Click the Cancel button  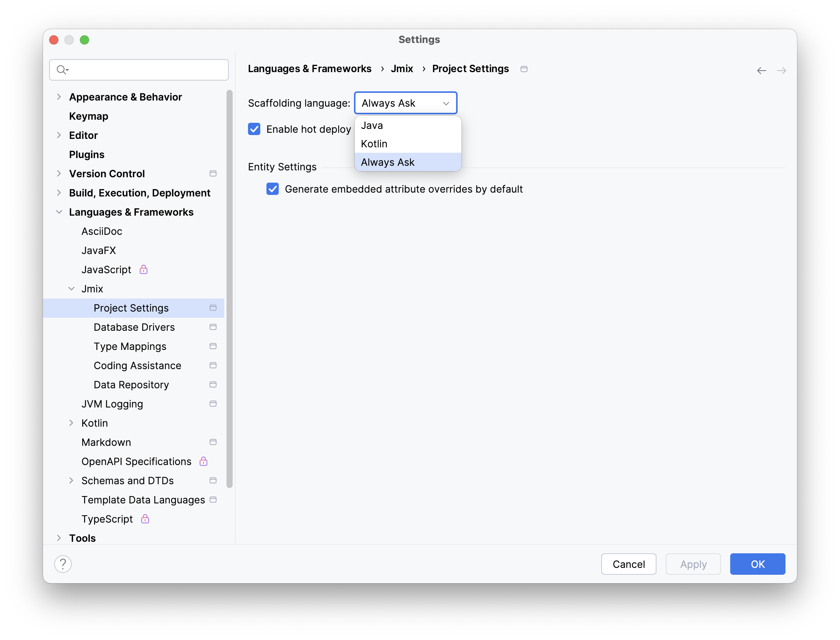point(629,564)
